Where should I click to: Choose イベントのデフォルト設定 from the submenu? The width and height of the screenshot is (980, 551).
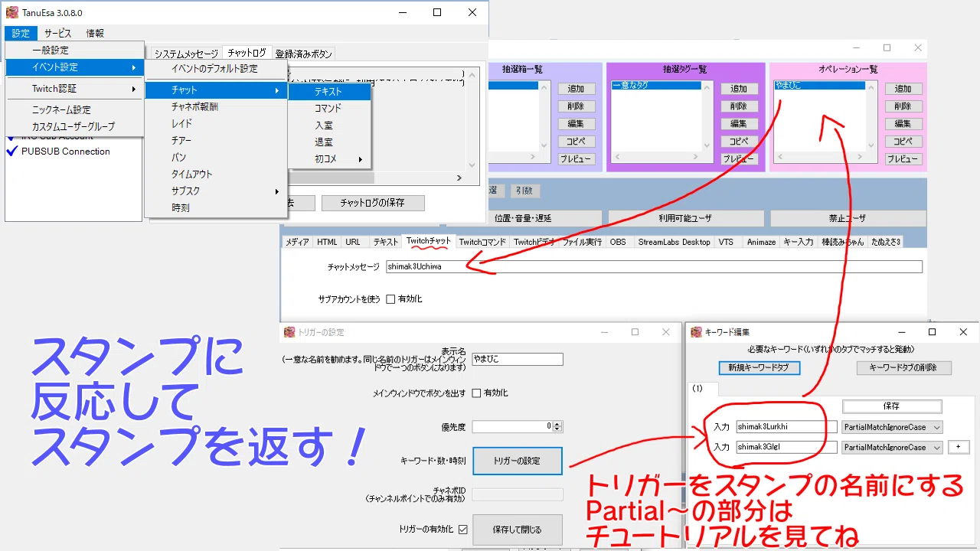216,69
